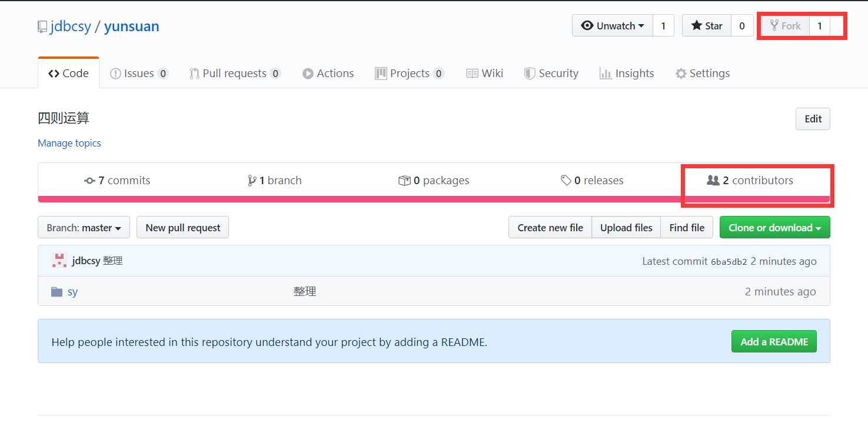Viewport: 868px width, 426px height.
Task: Open the yunsuan repository link
Action: click(x=131, y=26)
